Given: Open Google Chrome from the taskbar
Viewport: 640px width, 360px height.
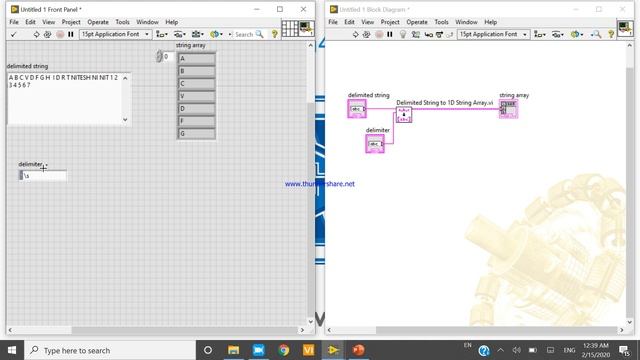Looking at the screenshot, I should pyautogui.click(x=284, y=350).
